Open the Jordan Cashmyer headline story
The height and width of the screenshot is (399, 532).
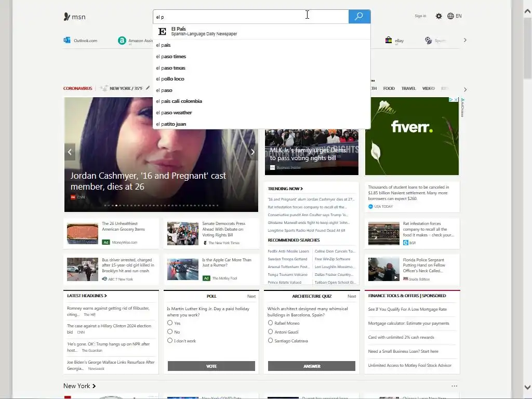click(x=148, y=181)
